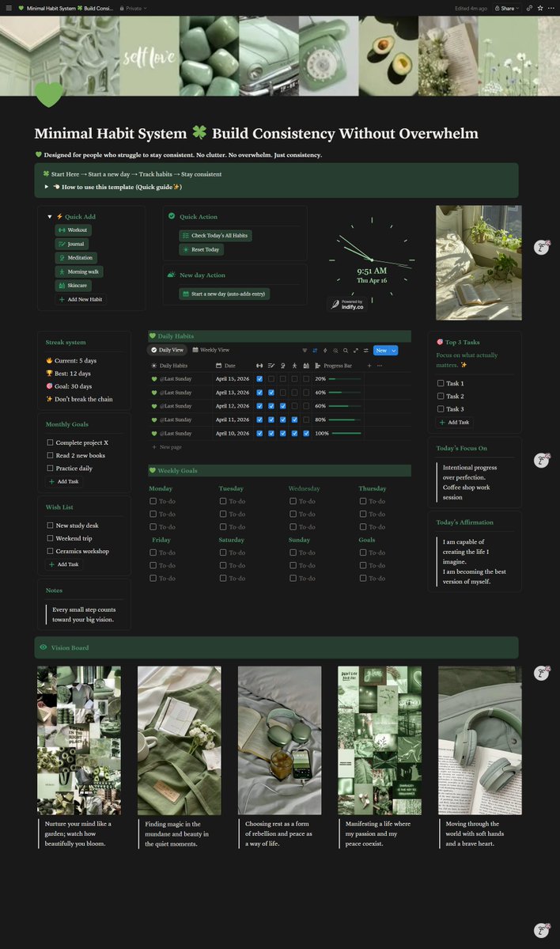Click the skincare column header icon
Screen dimensions: 560x949
[306, 366]
